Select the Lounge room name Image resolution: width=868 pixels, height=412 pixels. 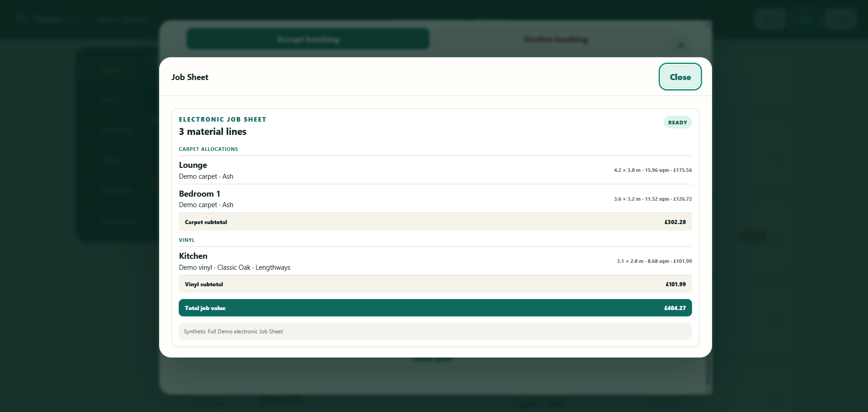coord(193,165)
